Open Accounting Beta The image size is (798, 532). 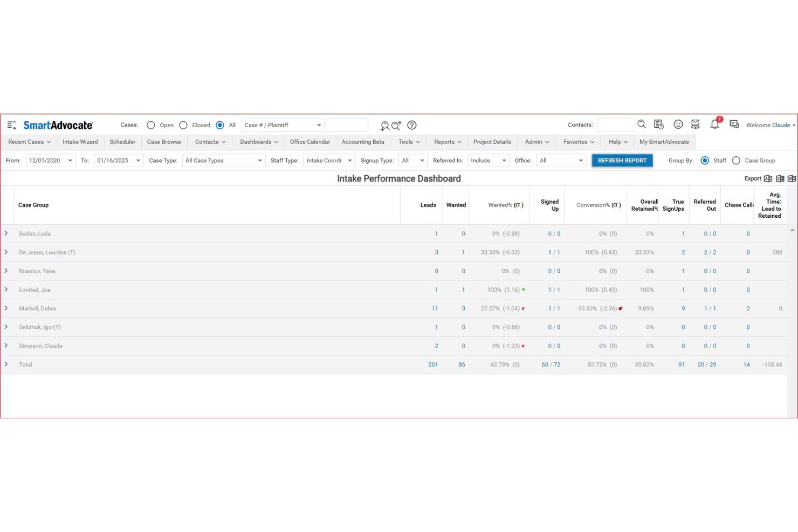click(x=363, y=142)
